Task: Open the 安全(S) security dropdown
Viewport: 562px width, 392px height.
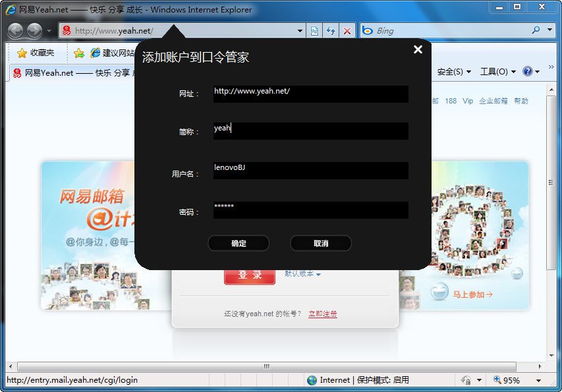Action: pyautogui.click(x=450, y=71)
